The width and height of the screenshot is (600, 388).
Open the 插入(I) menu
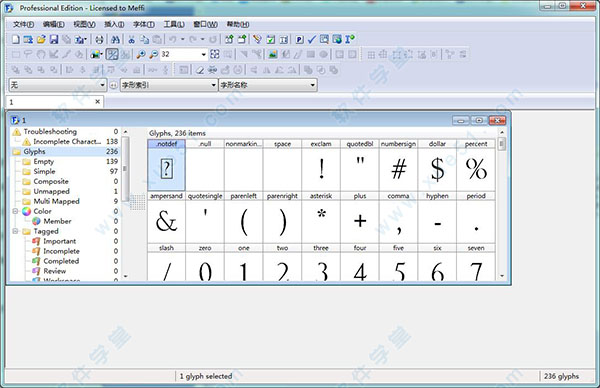point(114,24)
